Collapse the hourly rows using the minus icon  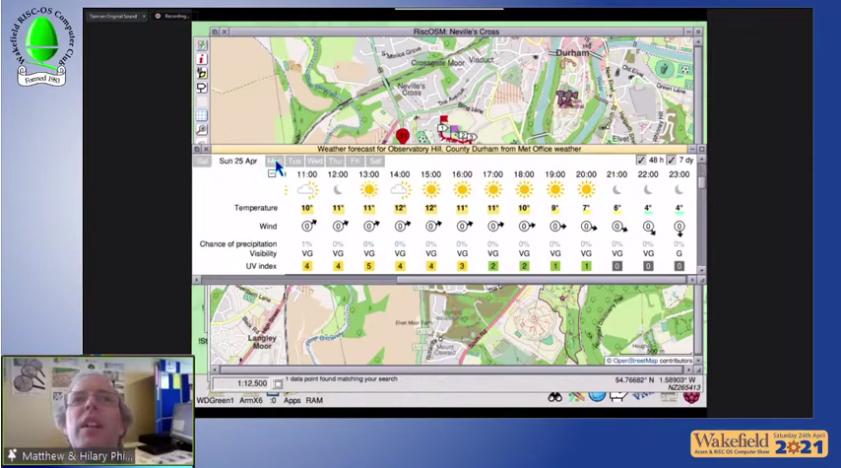click(x=272, y=174)
